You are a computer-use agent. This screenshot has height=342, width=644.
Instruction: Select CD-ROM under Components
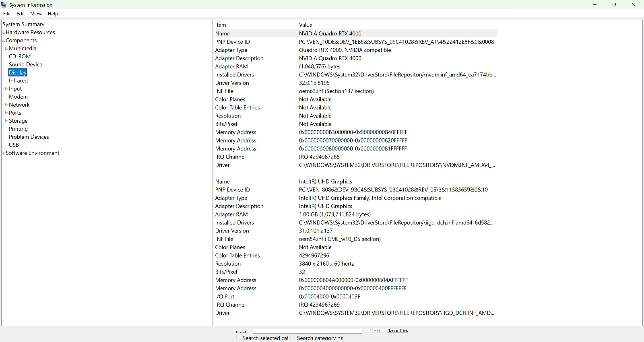pos(20,57)
